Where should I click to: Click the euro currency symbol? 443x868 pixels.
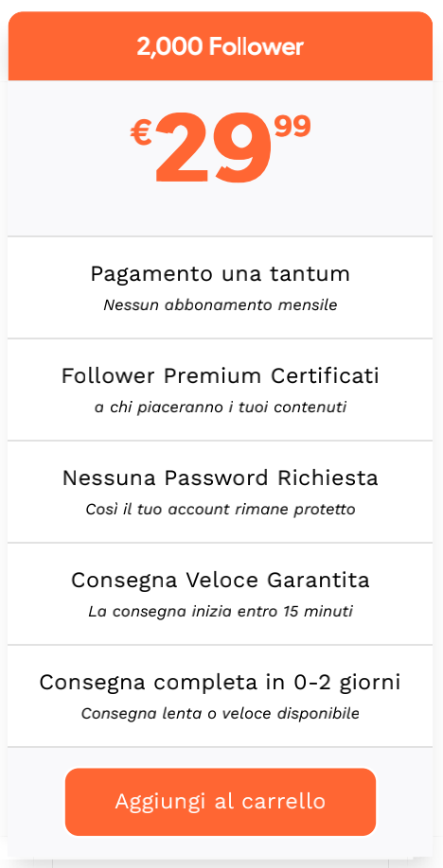pos(141,133)
